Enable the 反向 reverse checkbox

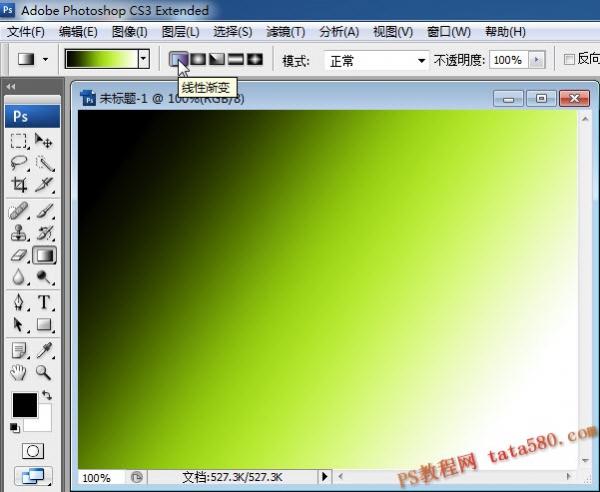pos(569,59)
